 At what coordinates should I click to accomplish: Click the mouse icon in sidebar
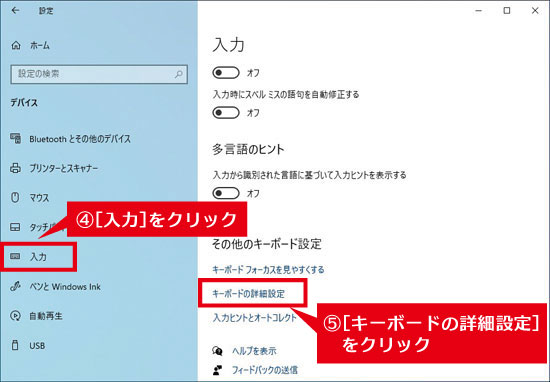click(x=15, y=197)
